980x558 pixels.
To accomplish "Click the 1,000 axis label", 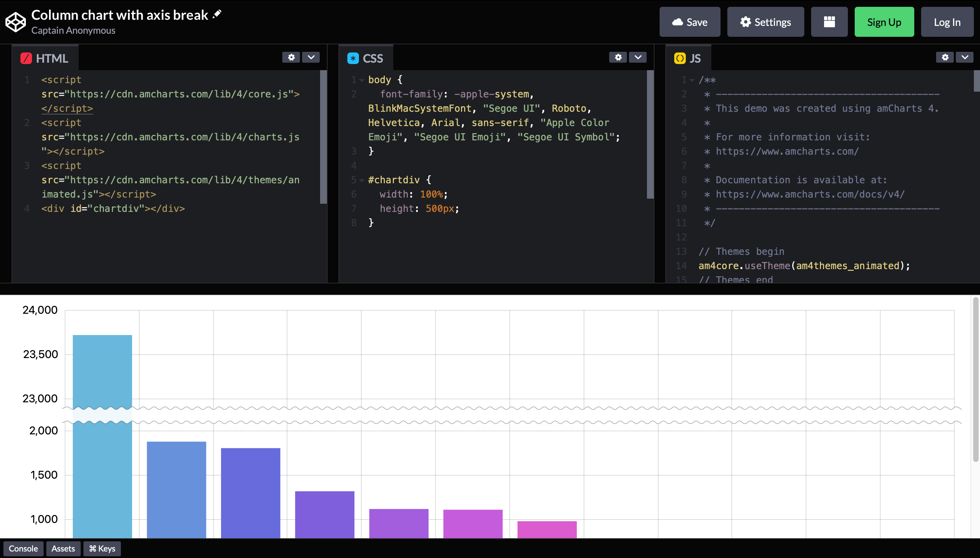I will [x=44, y=519].
